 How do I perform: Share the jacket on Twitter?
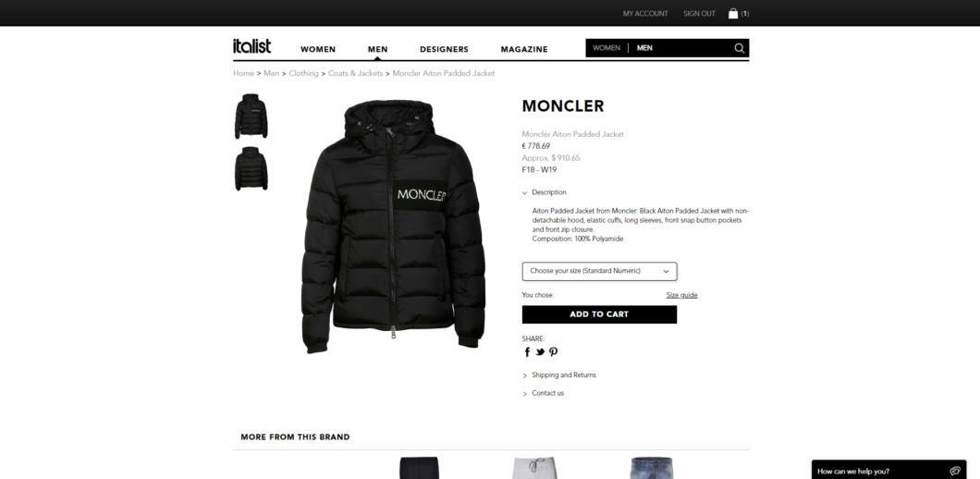point(540,352)
